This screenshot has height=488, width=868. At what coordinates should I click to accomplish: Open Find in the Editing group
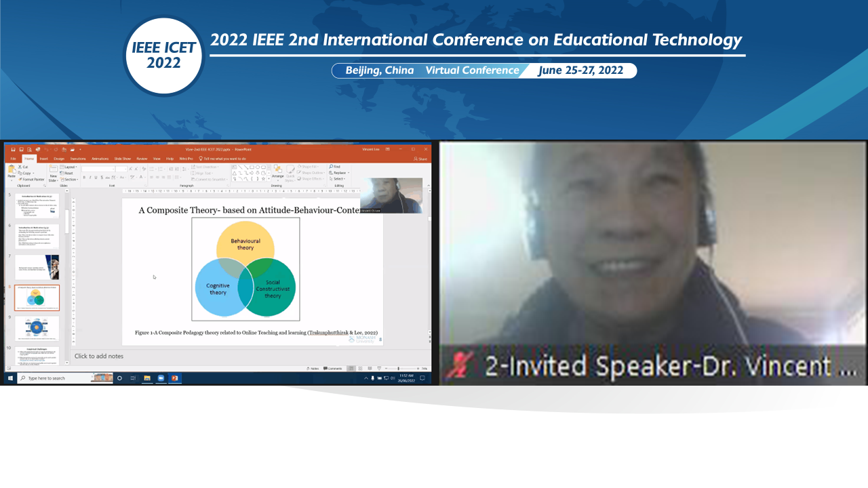click(335, 167)
